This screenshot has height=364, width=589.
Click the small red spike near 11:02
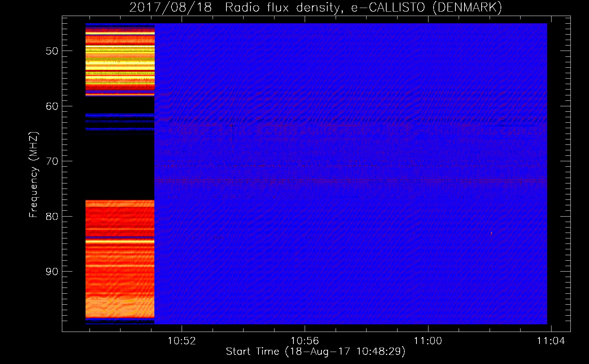pos(491,233)
